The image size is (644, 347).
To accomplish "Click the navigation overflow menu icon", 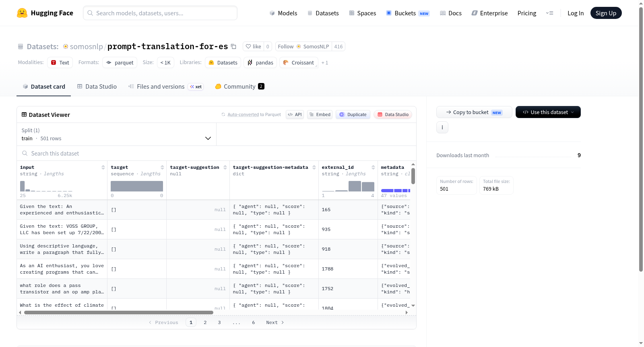I will pyautogui.click(x=549, y=13).
